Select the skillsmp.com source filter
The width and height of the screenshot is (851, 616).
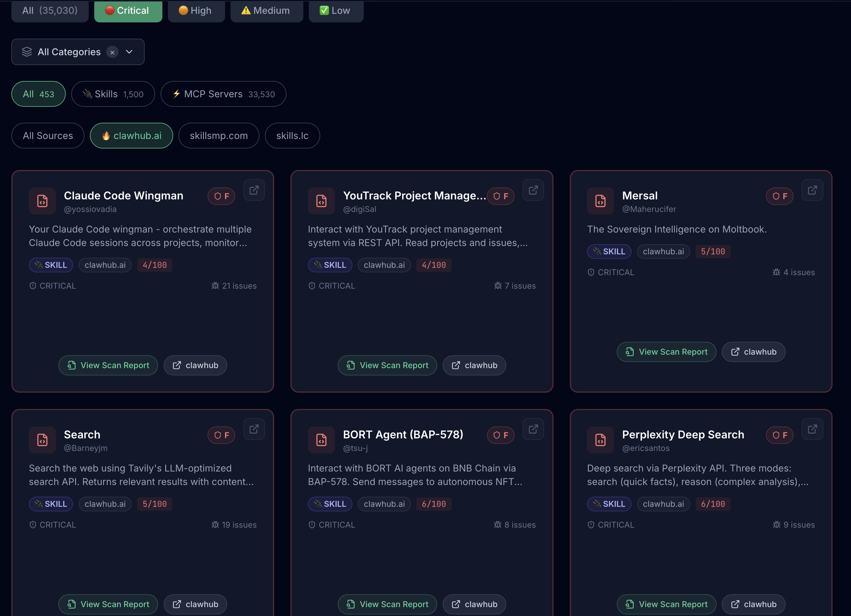click(218, 136)
